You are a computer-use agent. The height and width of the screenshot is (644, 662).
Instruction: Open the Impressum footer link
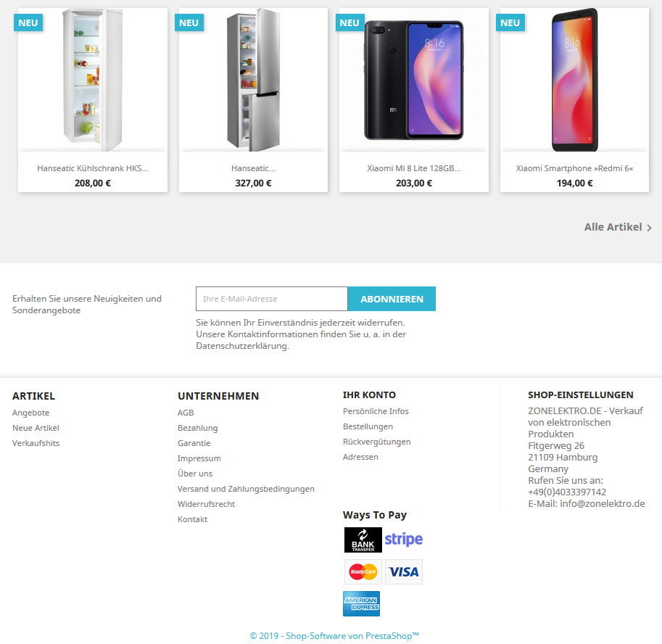coord(199,458)
